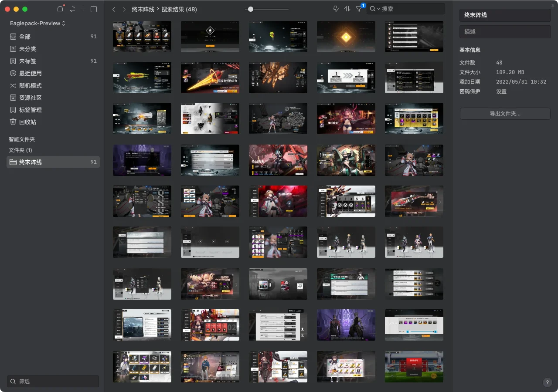The height and width of the screenshot is (392, 558).
Task: Click the shuffle icon beside 随机模式
Action: tap(13, 85)
